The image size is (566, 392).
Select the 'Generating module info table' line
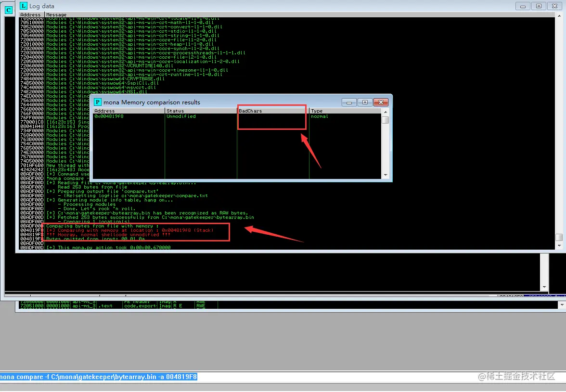pyautogui.click(x=110, y=200)
